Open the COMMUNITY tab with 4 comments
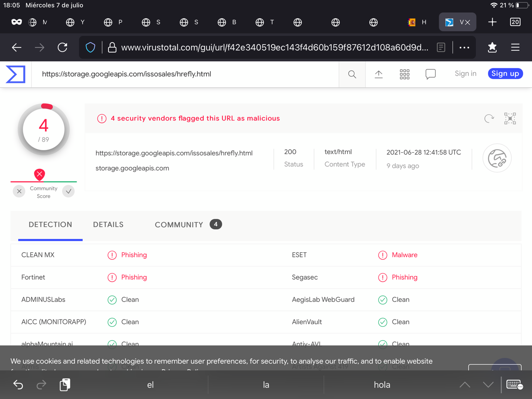 179,224
